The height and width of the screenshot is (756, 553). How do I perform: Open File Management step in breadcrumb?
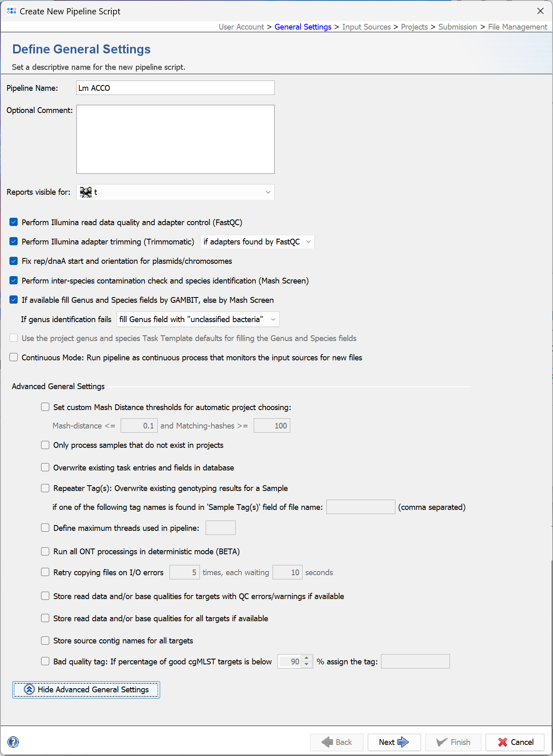click(517, 27)
